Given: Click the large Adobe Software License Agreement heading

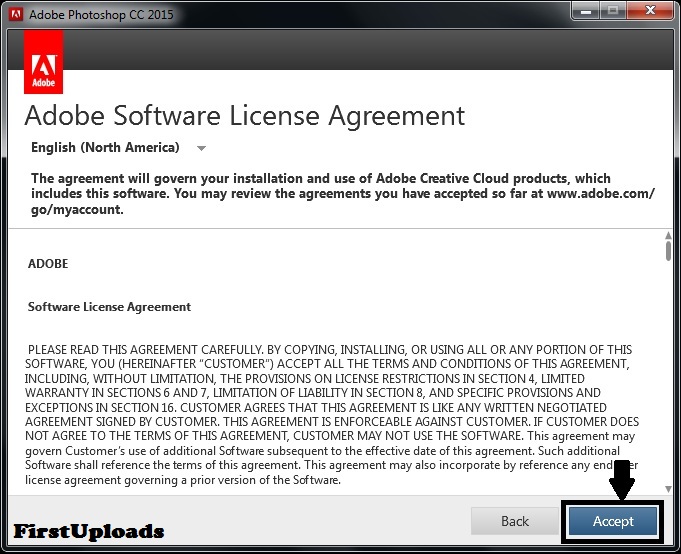Looking at the screenshot, I should 245,115.
